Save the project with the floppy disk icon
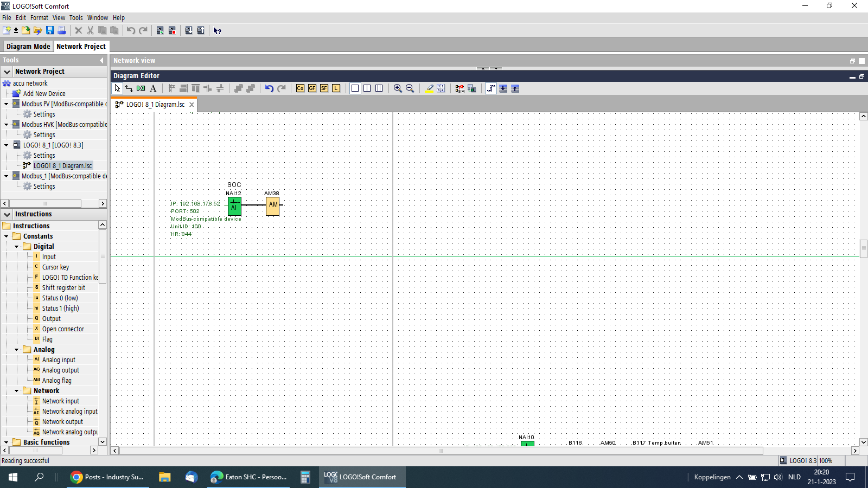 (50, 30)
